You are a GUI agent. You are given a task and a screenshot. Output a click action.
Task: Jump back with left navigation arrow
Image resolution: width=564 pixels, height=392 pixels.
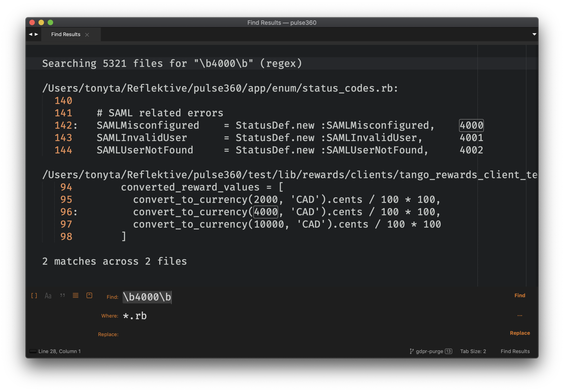coord(30,34)
